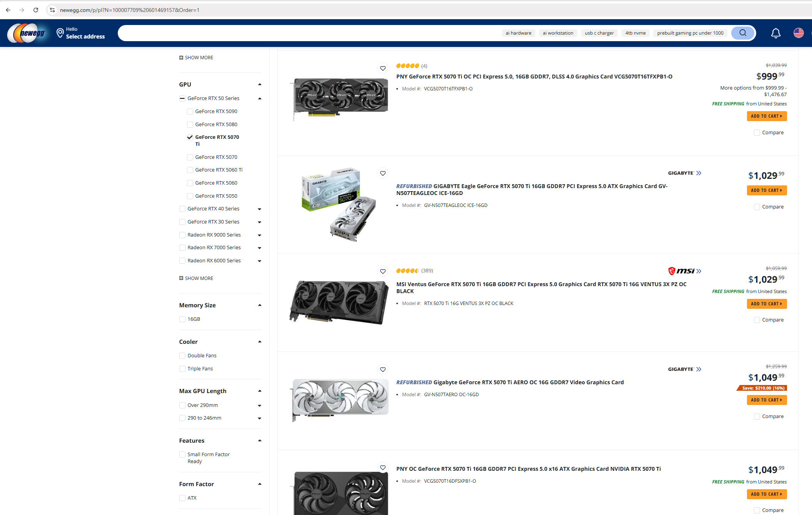Wishlist the PNY RTX 5070 Ti OC card
812x515 pixels.
click(383, 68)
